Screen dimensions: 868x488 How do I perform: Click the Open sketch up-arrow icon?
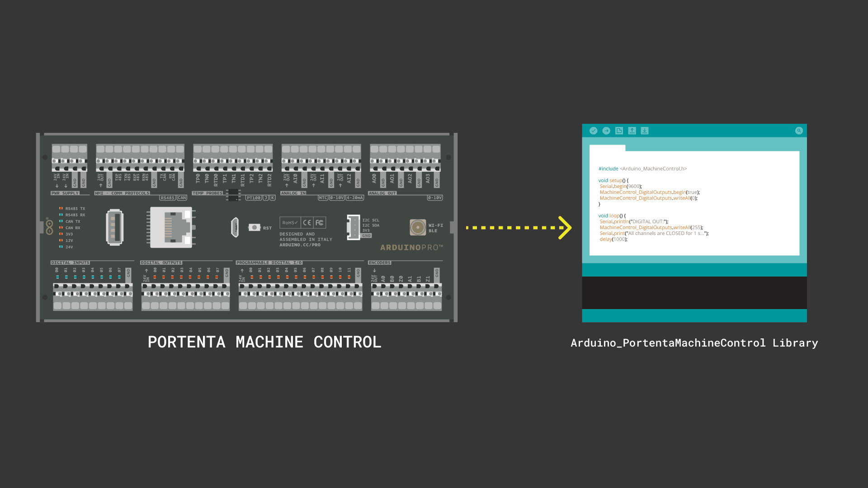[632, 131]
